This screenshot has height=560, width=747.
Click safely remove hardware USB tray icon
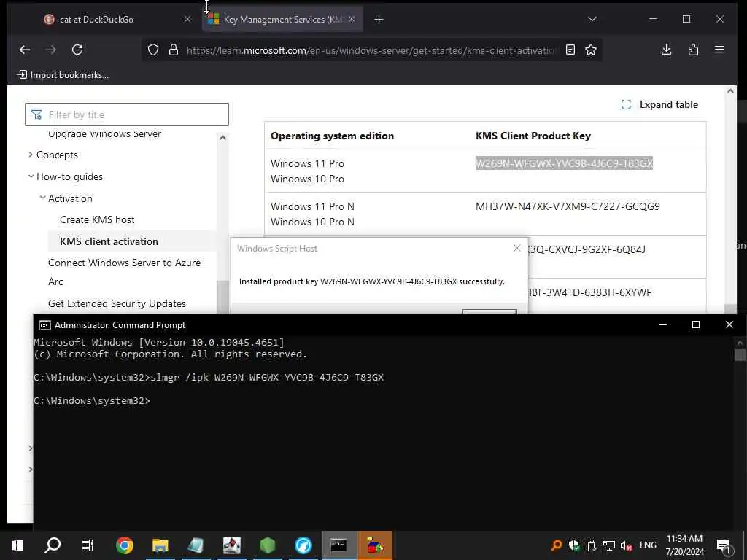point(591,545)
